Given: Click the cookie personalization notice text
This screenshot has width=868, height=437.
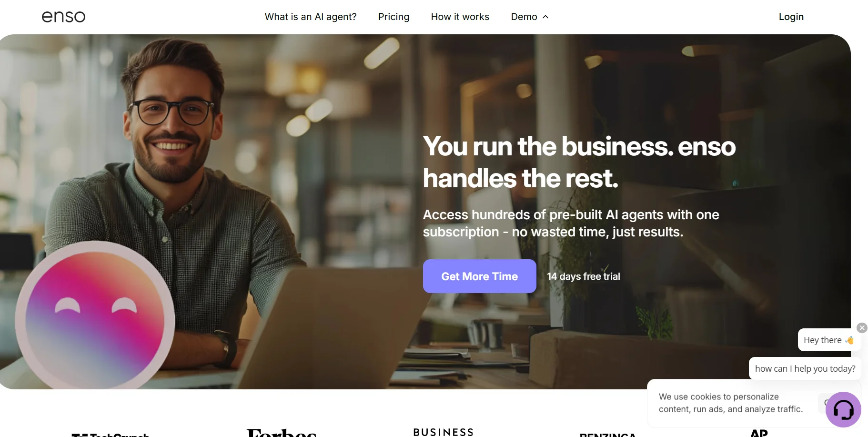Looking at the screenshot, I should point(731,403).
